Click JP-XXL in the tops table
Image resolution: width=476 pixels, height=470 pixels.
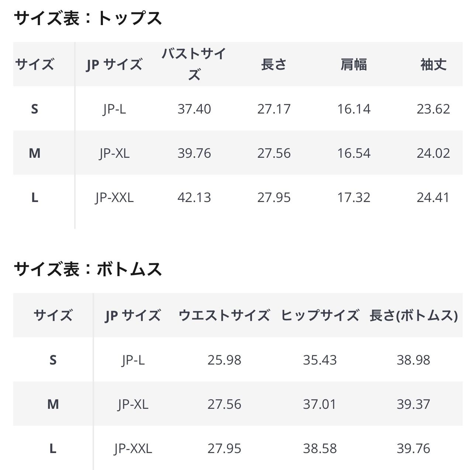(x=114, y=198)
